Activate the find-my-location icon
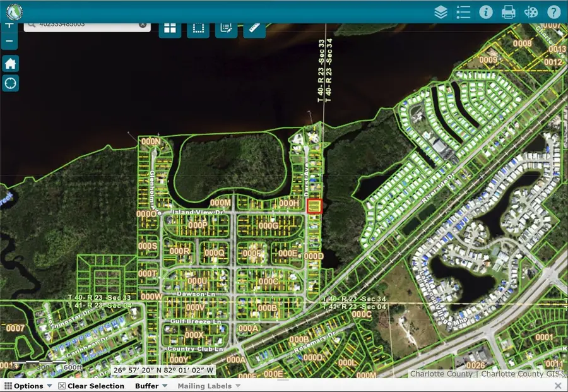The height and width of the screenshot is (392, 568). [x=10, y=83]
